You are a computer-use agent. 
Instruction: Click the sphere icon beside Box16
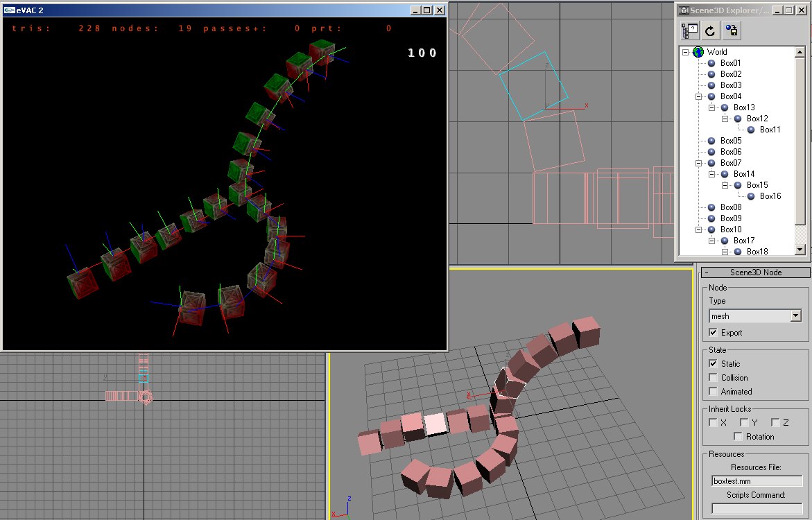(751, 196)
